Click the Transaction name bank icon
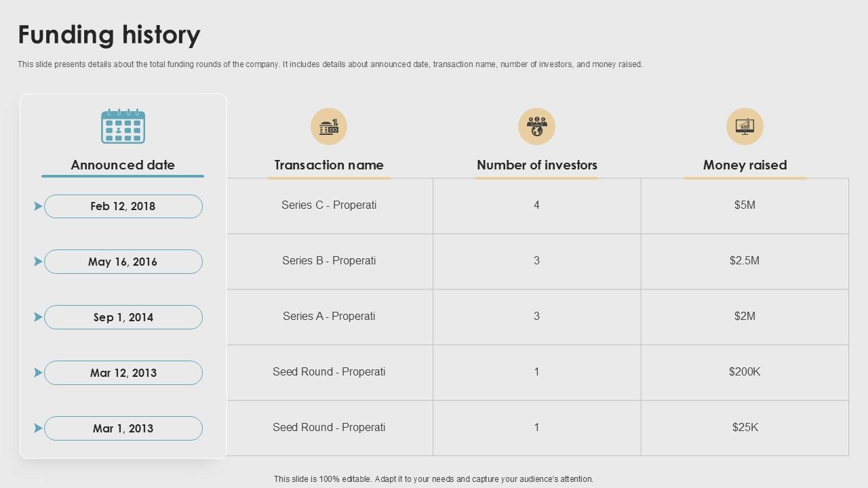The image size is (868, 488). (329, 127)
